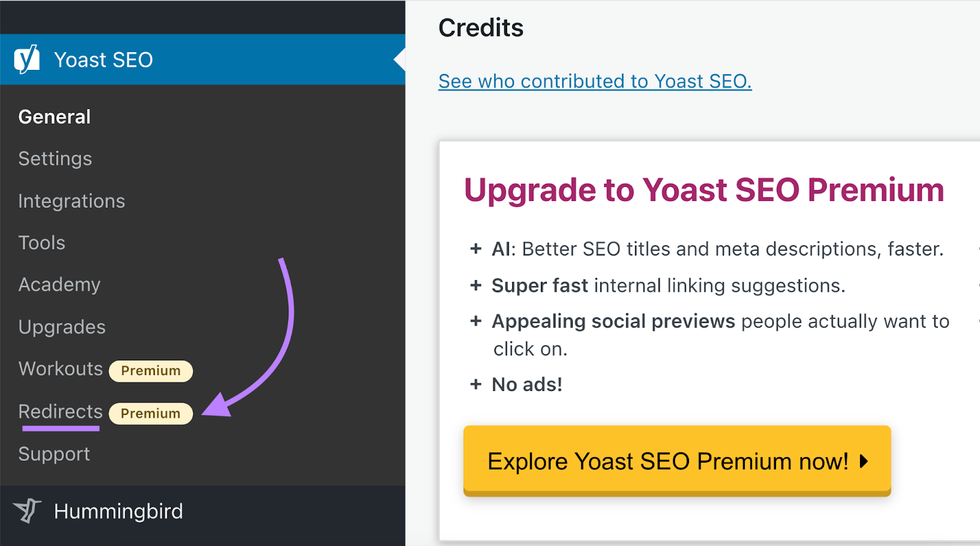Viewport: 980px width, 546px height.
Task: Click the Hummingbird label text
Action: click(118, 512)
